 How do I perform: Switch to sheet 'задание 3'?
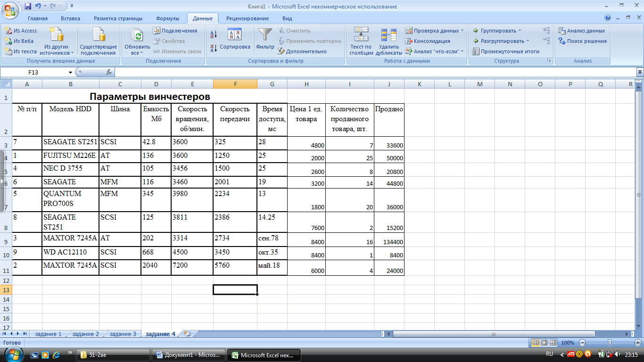coord(123,334)
